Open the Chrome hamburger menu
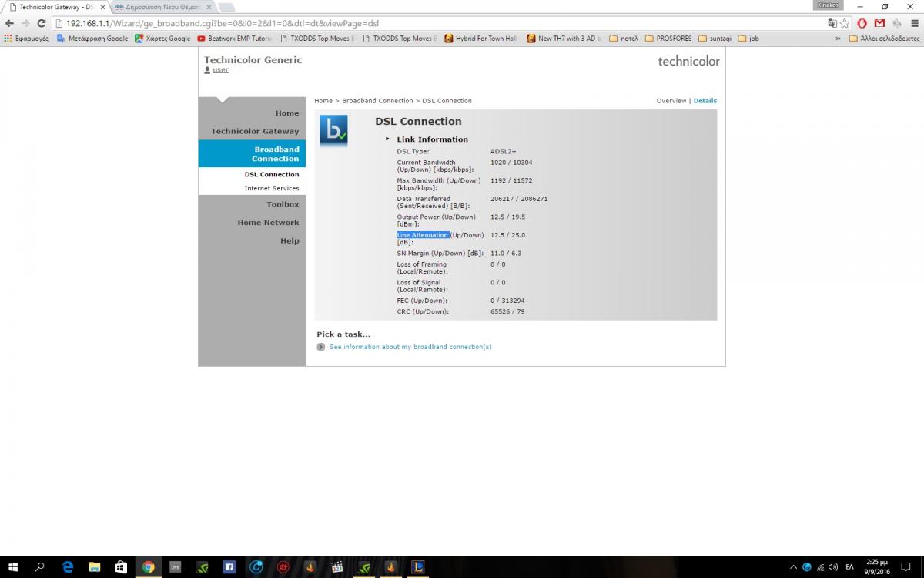924x578 pixels. tap(914, 23)
